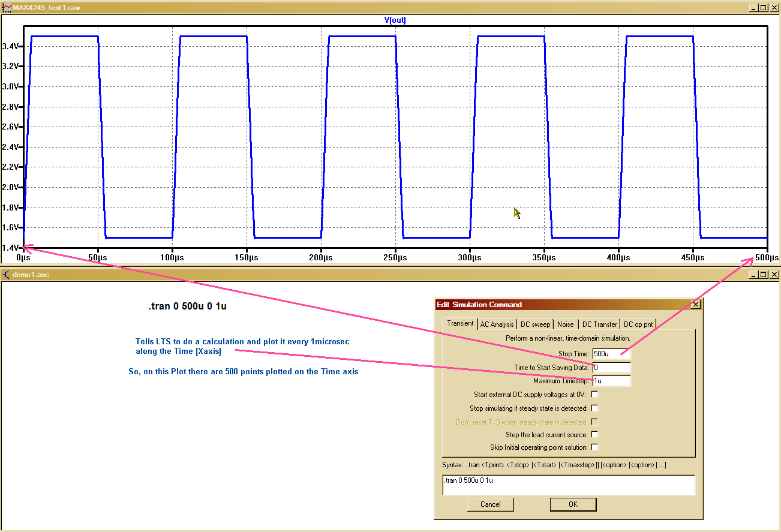This screenshot has height=532, width=781.
Task: Open the DC op pnt tab
Action: point(638,324)
